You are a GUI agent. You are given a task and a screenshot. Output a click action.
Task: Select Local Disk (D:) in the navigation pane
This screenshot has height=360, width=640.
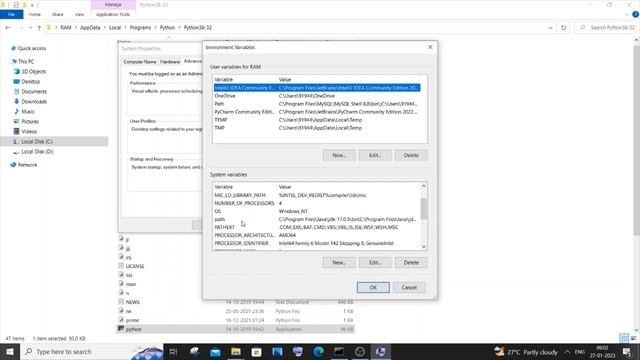(37, 151)
